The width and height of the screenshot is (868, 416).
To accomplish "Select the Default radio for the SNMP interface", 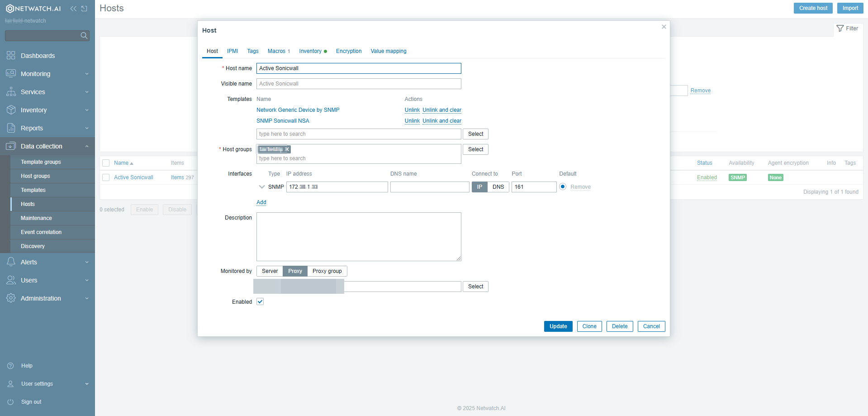I will pyautogui.click(x=562, y=186).
